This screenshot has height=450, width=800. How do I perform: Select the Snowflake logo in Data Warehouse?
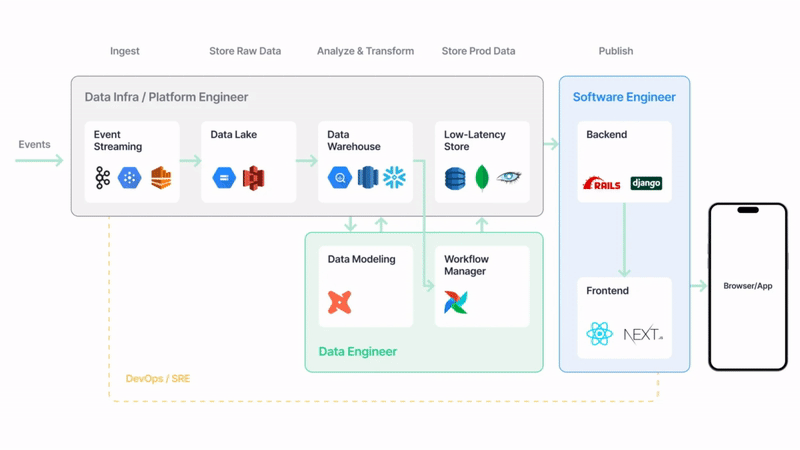click(395, 178)
